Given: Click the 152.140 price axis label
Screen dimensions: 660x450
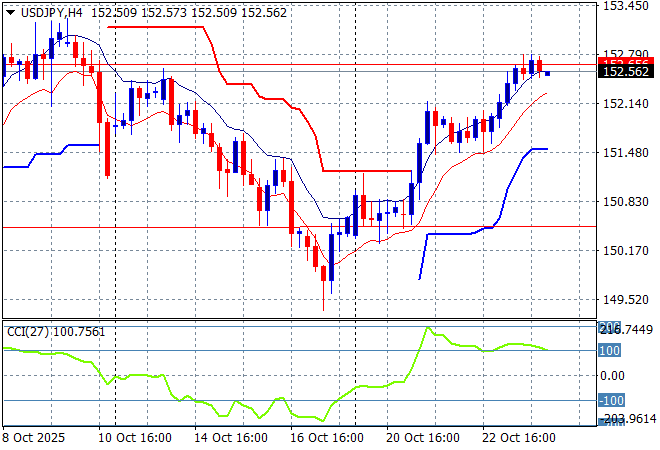Looking at the screenshot, I should coord(626,104).
